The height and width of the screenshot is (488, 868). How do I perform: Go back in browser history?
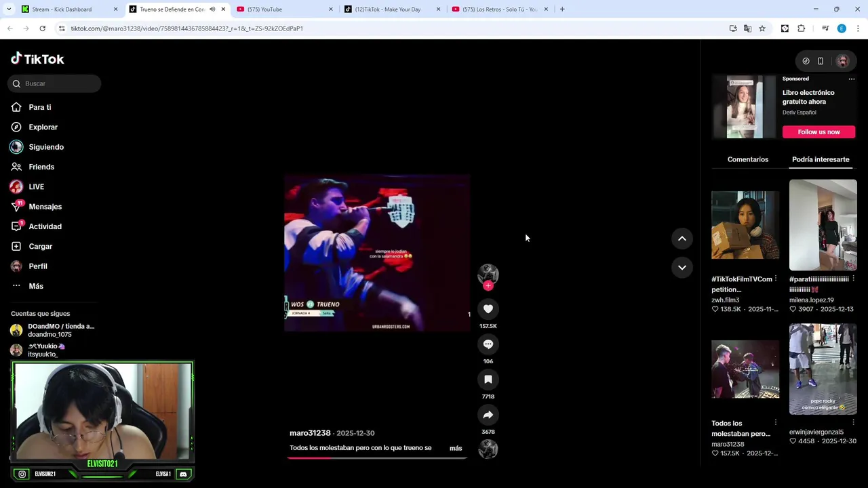(9, 28)
